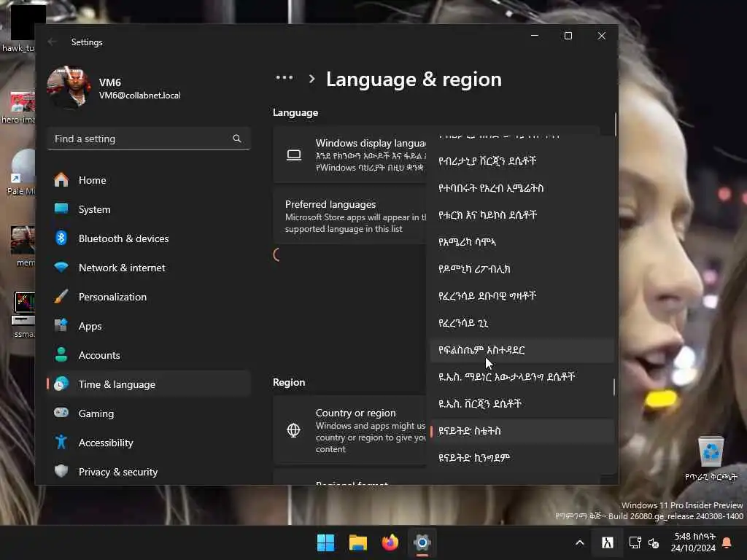Click the VM6 profile picture
The width and height of the screenshot is (747, 560).
69,87
